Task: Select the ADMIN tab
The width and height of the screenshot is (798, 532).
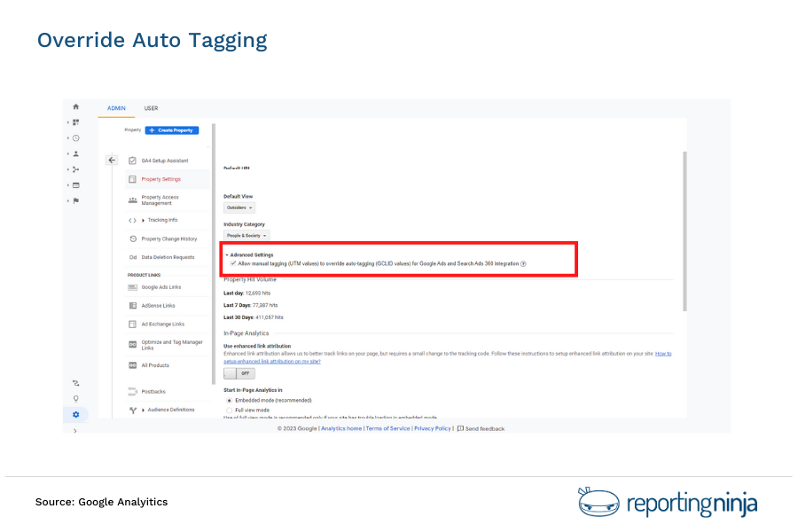Action: tap(116, 108)
